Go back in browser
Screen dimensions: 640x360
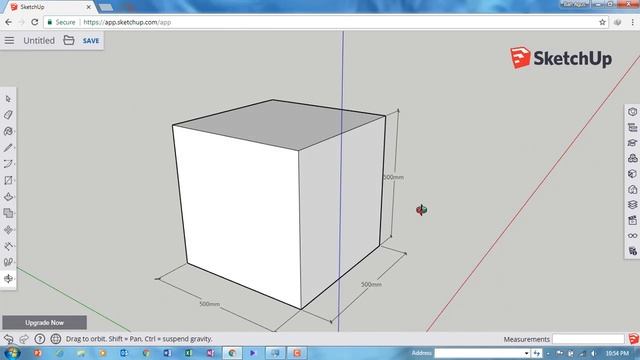[9, 22]
